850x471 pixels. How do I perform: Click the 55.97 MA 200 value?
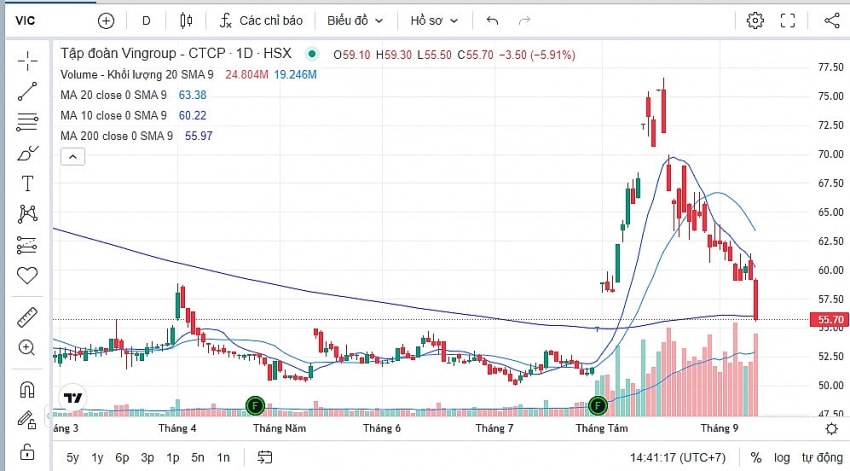199,136
